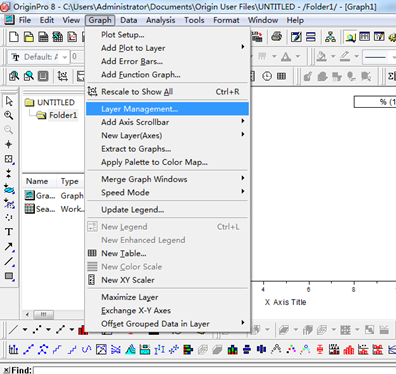Click the hierarchy tree icon in toolbar
Viewport: 396px width, 374px height.
[330, 36]
